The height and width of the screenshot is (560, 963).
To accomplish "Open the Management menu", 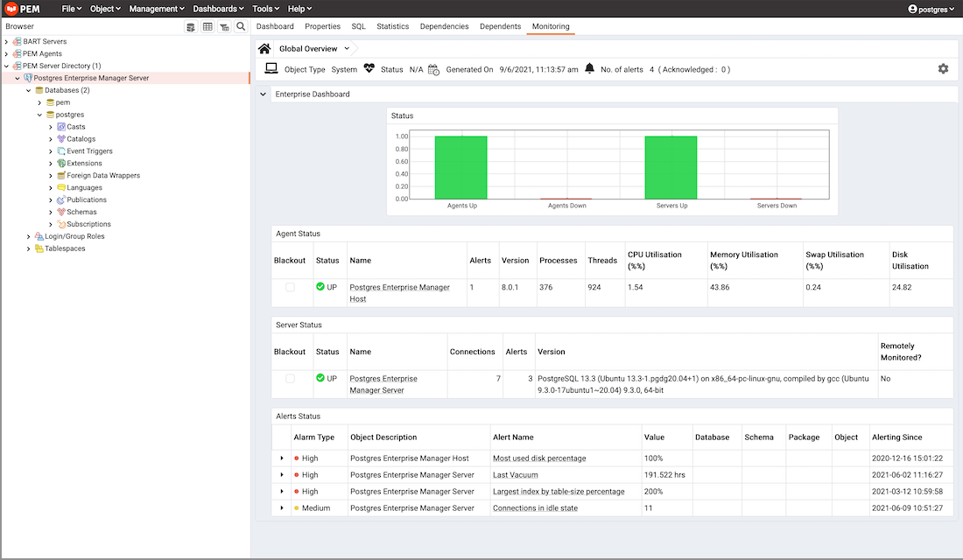I will [x=157, y=9].
